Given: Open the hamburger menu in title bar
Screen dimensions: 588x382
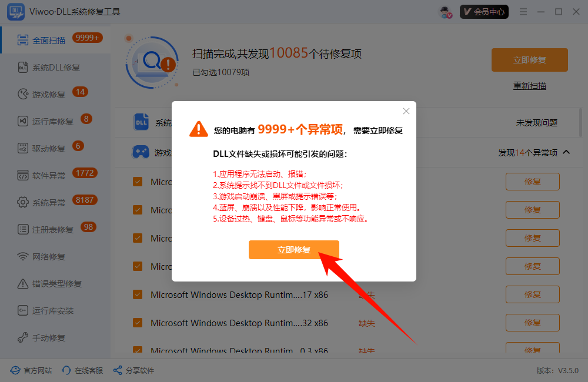Looking at the screenshot, I should tap(523, 12).
